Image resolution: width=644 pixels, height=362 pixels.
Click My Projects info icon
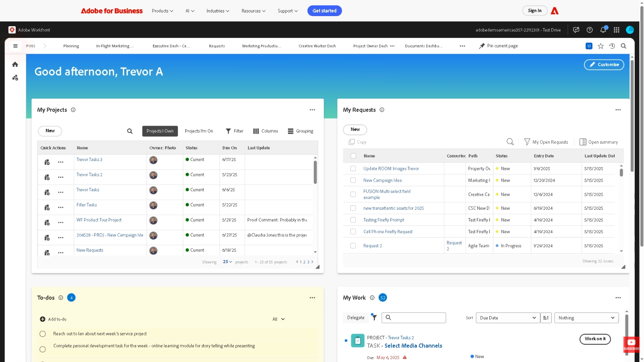pyautogui.click(x=73, y=110)
